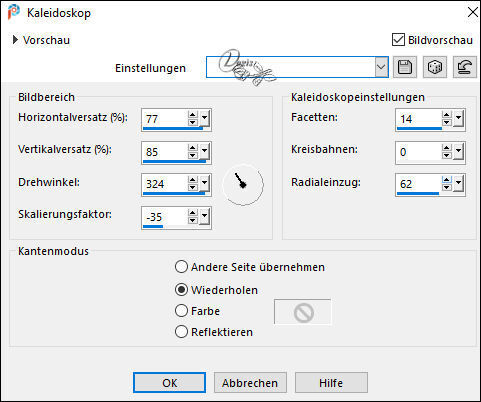This screenshot has height=402, width=481.
Task: Choose the Farbe radio button
Action: (x=181, y=311)
